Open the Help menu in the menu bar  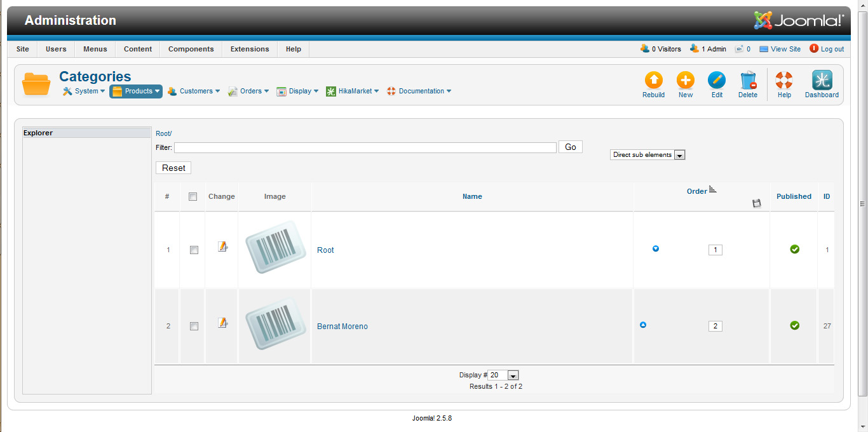(x=294, y=49)
